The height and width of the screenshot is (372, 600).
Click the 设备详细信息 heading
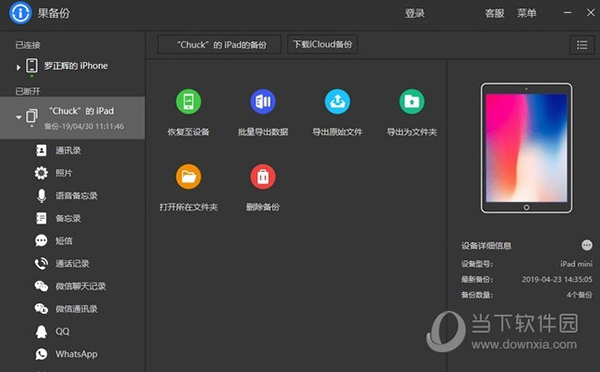click(x=486, y=246)
